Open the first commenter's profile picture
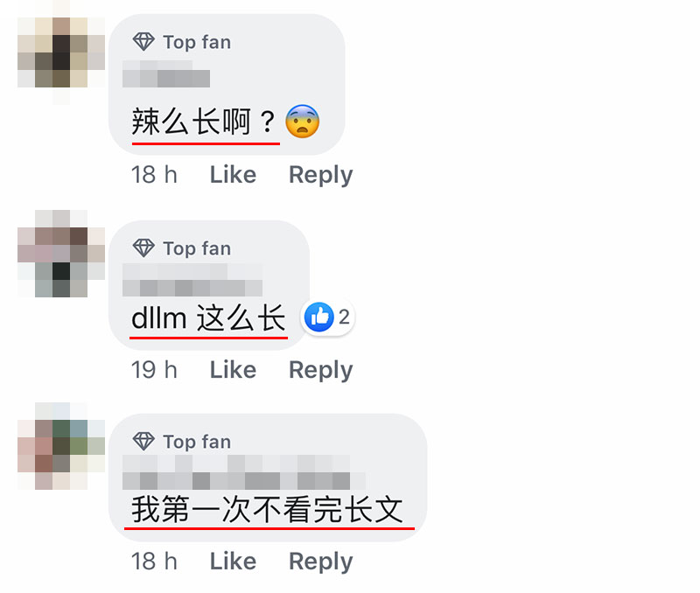The image size is (700, 593). point(61,52)
